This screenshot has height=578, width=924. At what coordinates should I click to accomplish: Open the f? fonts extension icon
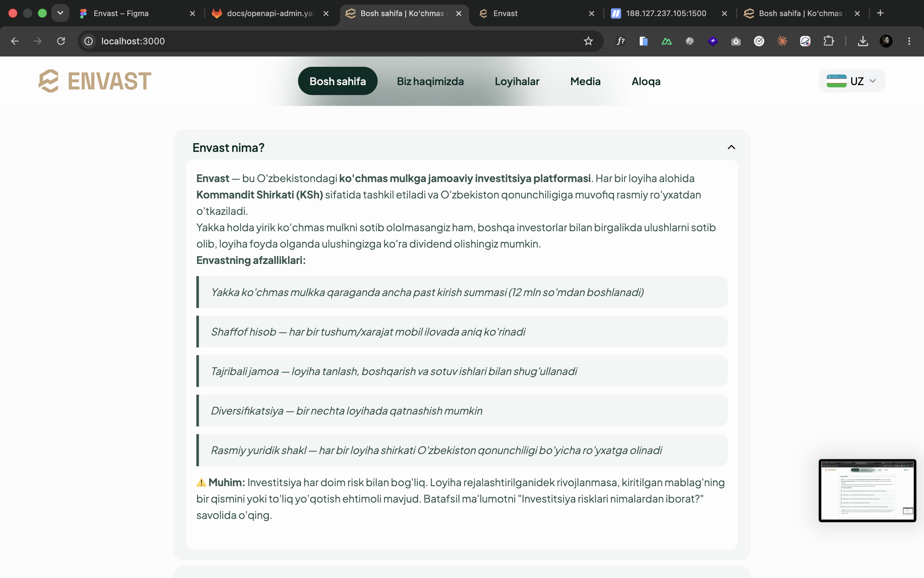coord(620,41)
